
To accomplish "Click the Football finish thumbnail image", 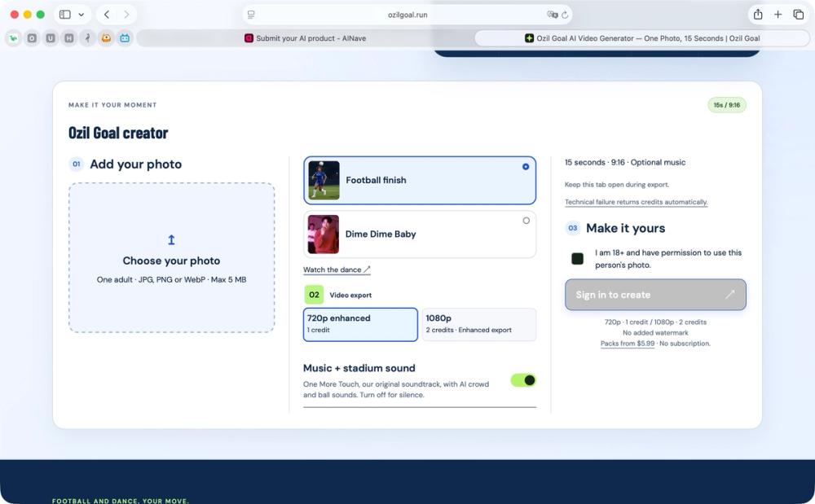I will [324, 180].
